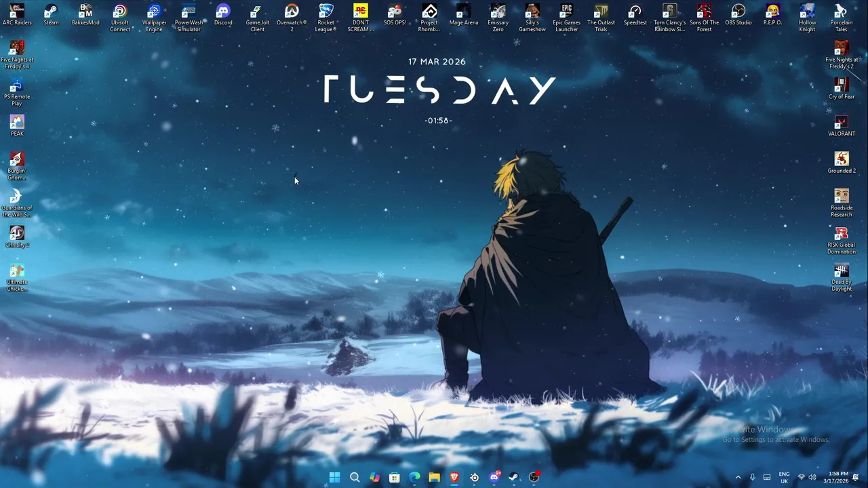Open the RISK Global Domination icon

pos(842,241)
